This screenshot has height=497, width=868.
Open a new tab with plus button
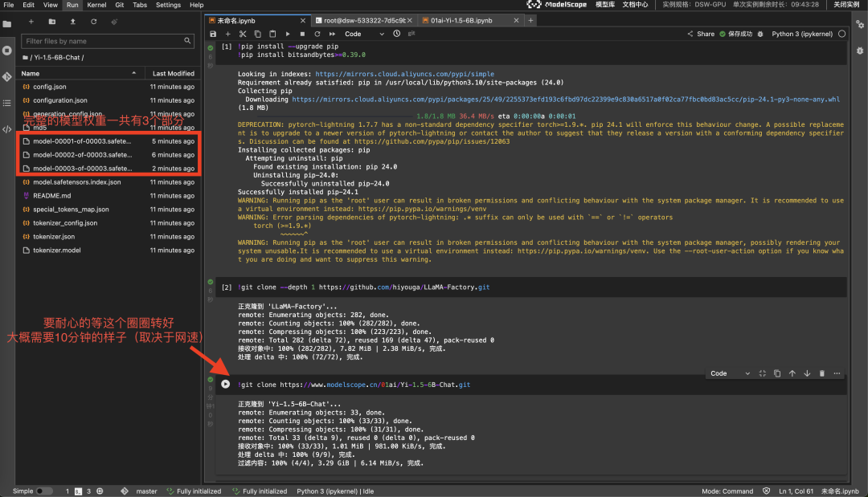(530, 20)
